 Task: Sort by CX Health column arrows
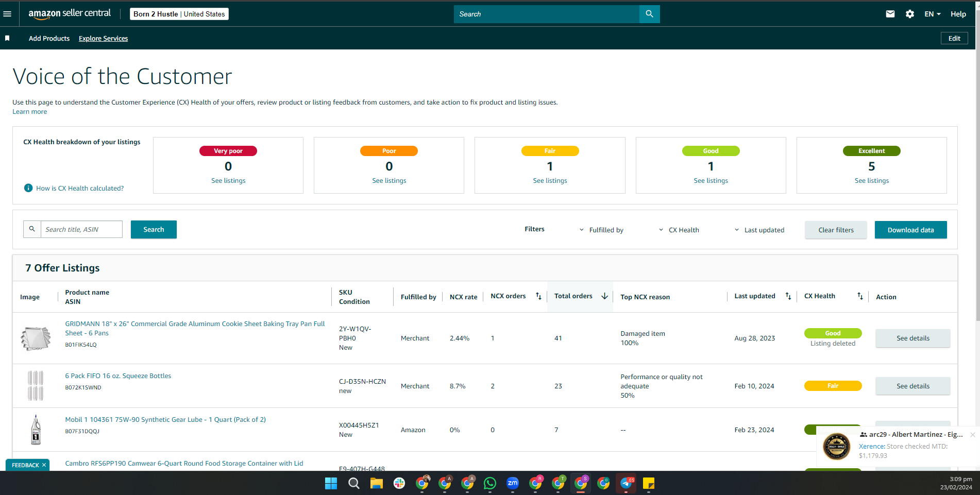860,296
